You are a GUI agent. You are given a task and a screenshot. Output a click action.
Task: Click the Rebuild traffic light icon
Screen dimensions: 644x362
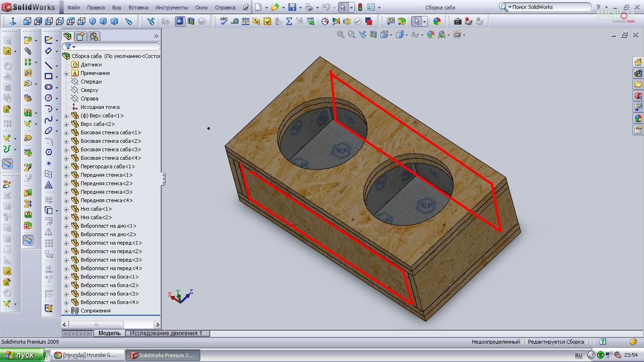coord(360,8)
